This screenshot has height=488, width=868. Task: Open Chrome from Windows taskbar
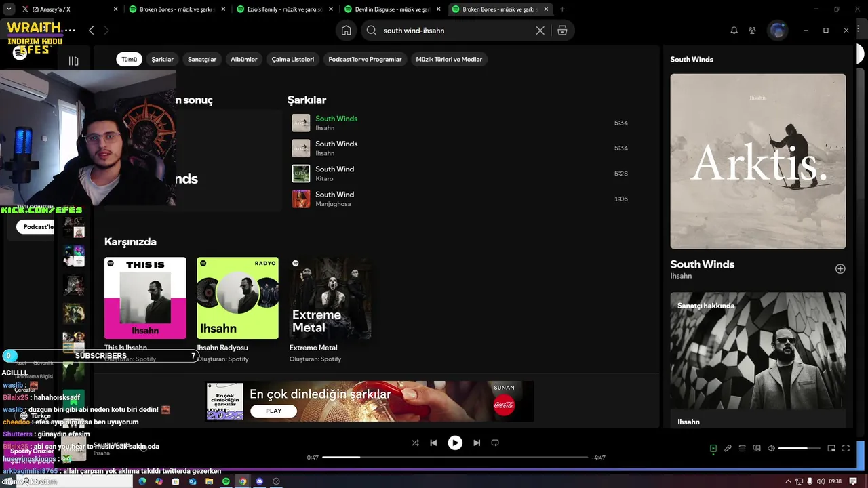[243, 481]
